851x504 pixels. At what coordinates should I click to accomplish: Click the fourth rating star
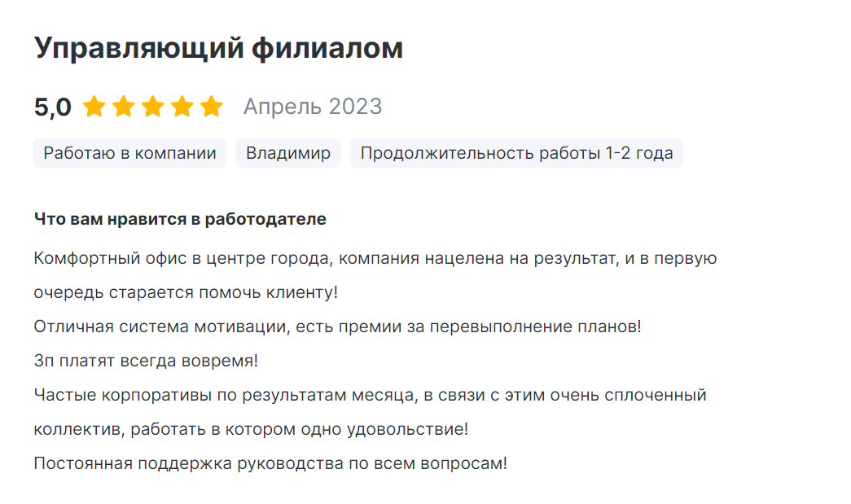point(182,107)
